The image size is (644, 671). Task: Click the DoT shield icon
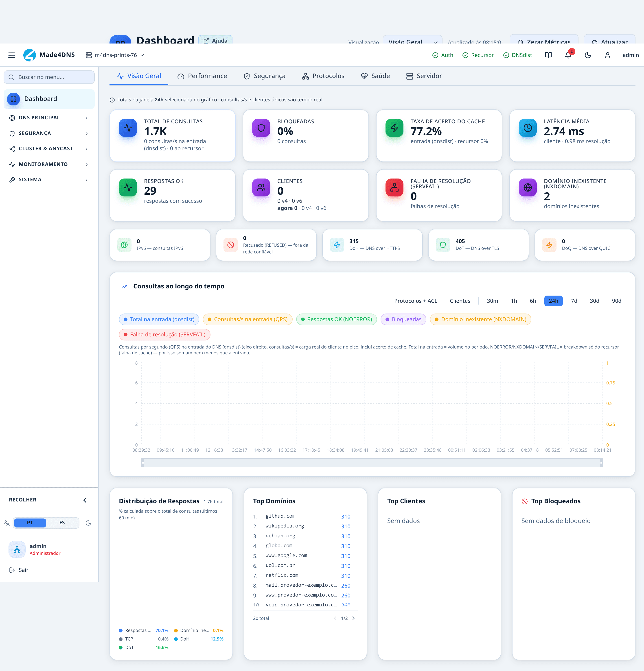tap(443, 245)
